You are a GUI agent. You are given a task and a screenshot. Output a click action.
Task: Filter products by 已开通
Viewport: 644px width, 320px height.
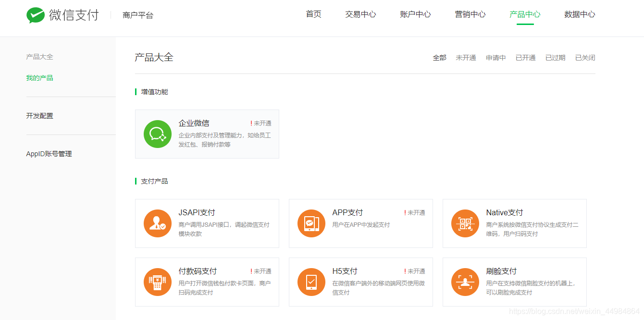pos(525,58)
